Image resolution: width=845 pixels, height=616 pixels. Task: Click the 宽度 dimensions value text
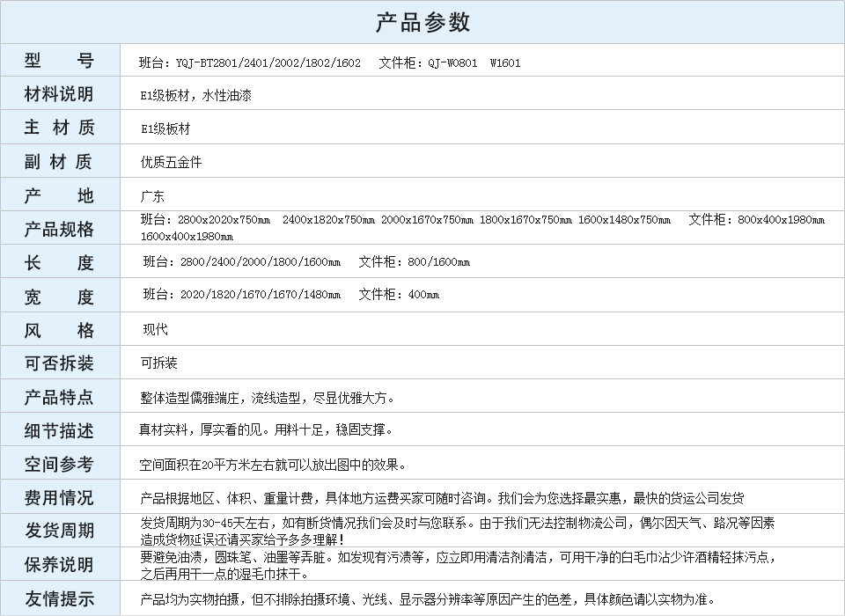[290, 295]
